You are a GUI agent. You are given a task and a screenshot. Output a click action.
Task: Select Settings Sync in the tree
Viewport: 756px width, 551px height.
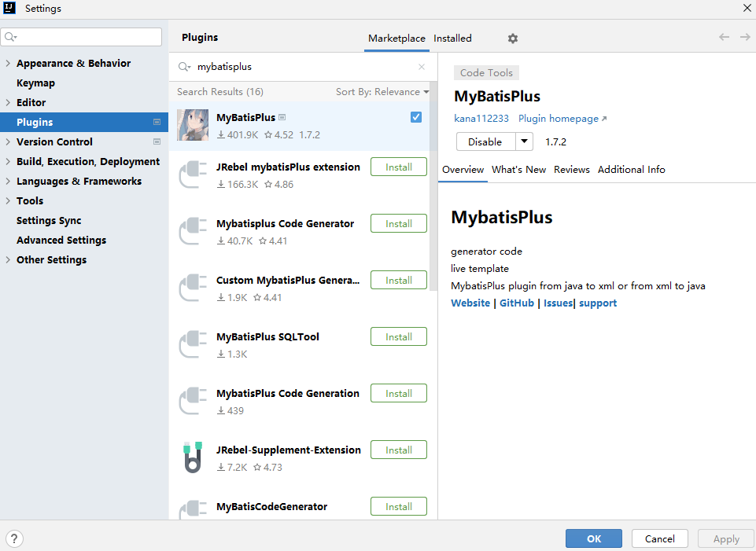[49, 221]
